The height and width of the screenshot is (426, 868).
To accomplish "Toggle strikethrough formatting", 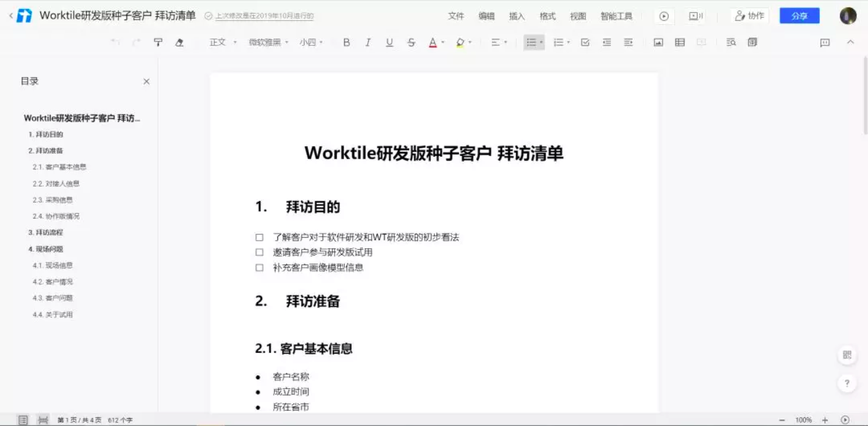I will pyautogui.click(x=411, y=43).
